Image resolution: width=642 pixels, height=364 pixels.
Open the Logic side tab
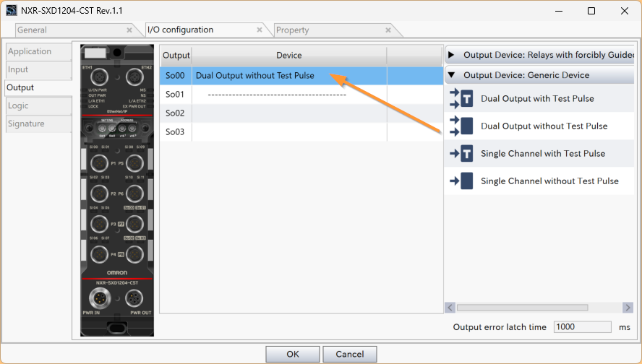tap(38, 105)
